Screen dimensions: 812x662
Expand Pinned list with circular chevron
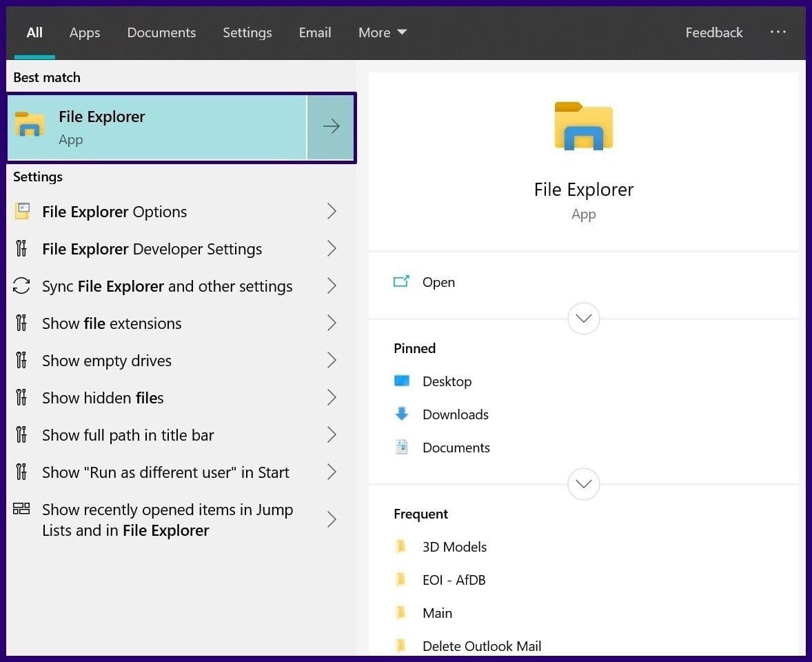(x=584, y=484)
